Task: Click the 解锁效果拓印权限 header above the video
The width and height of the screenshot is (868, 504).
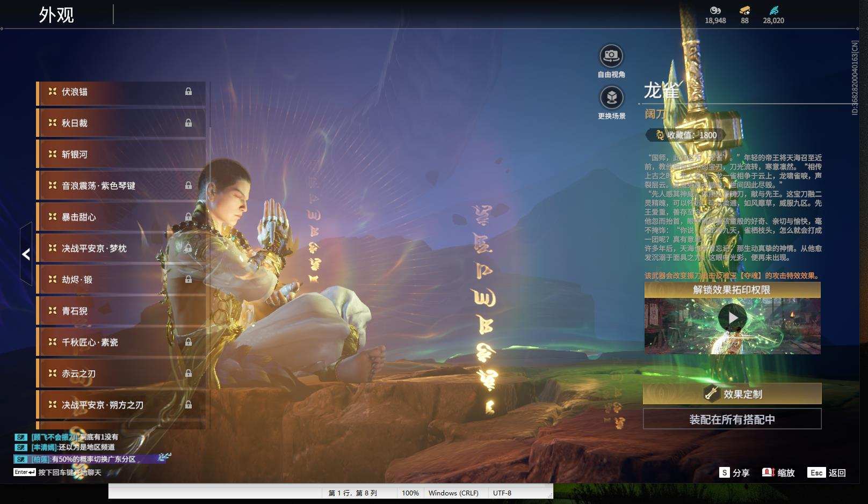Action: click(732, 290)
